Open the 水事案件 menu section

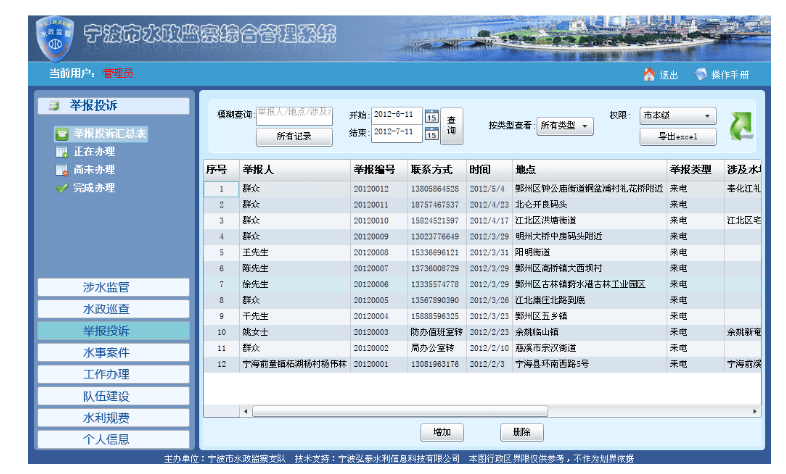pos(106,352)
